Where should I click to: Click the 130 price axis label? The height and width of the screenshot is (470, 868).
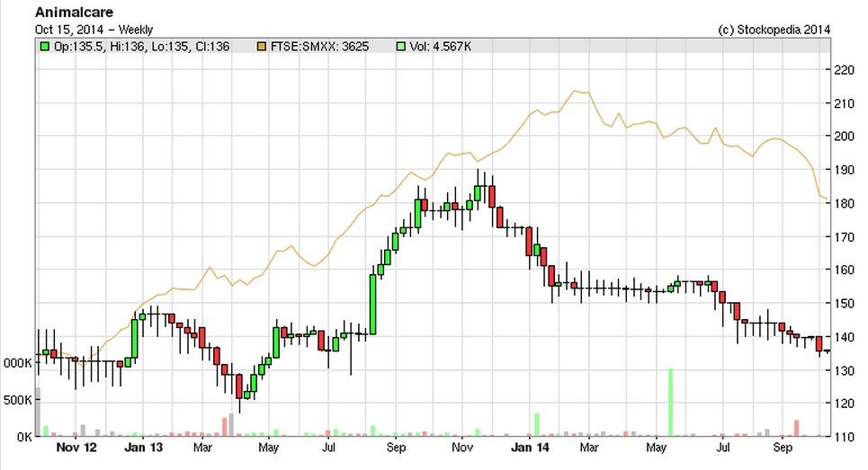coord(845,370)
